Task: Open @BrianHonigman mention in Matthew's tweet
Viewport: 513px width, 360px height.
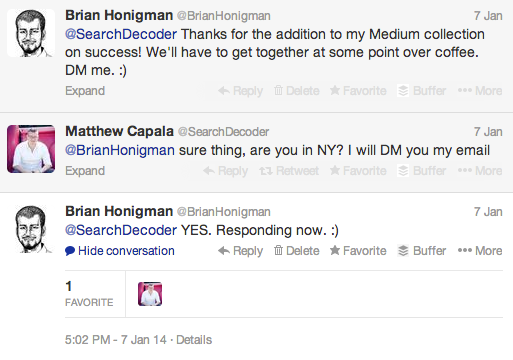Action: pos(120,150)
